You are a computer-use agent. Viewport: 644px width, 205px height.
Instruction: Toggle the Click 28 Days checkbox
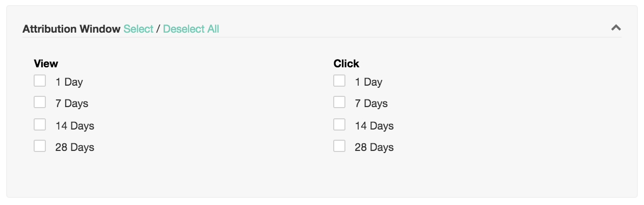click(x=339, y=146)
